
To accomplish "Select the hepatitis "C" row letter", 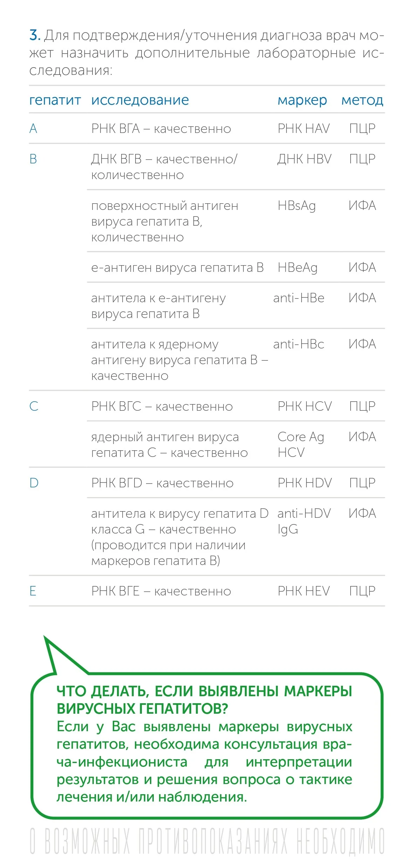I will coord(34,406).
